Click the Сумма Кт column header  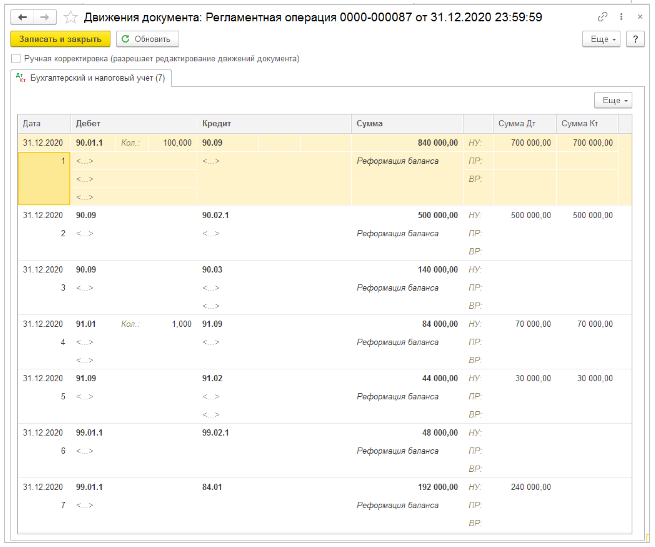[x=587, y=124]
